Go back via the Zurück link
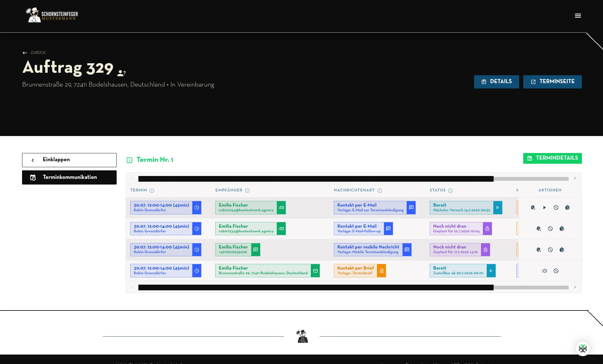Viewport: 603px width, 364px height. point(34,53)
